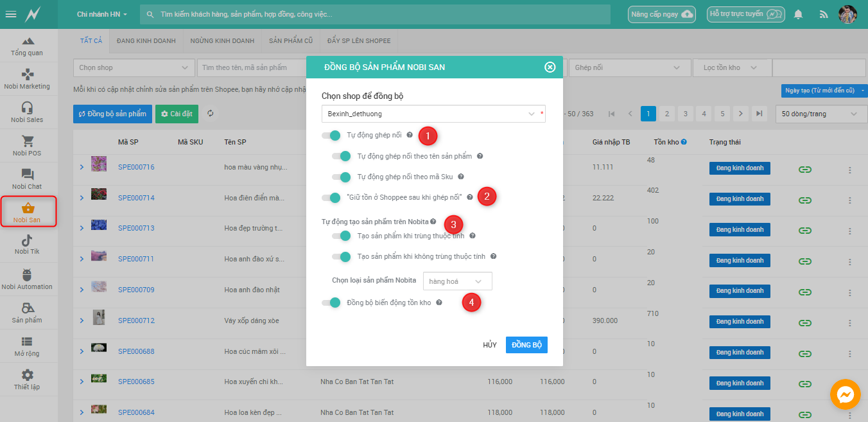Click the blue "Đồng bộ" button
The width and height of the screenshot is (868, 422).
tap(526, 345)
